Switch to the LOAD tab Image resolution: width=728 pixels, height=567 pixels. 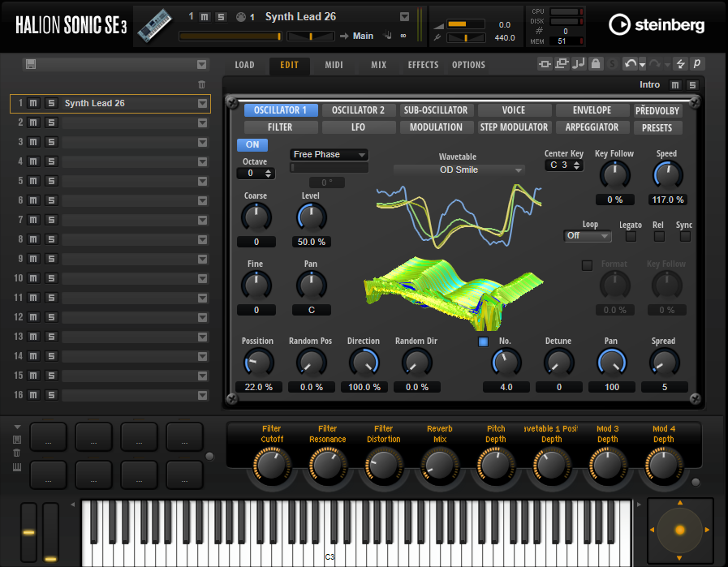[x=244, y=65]
